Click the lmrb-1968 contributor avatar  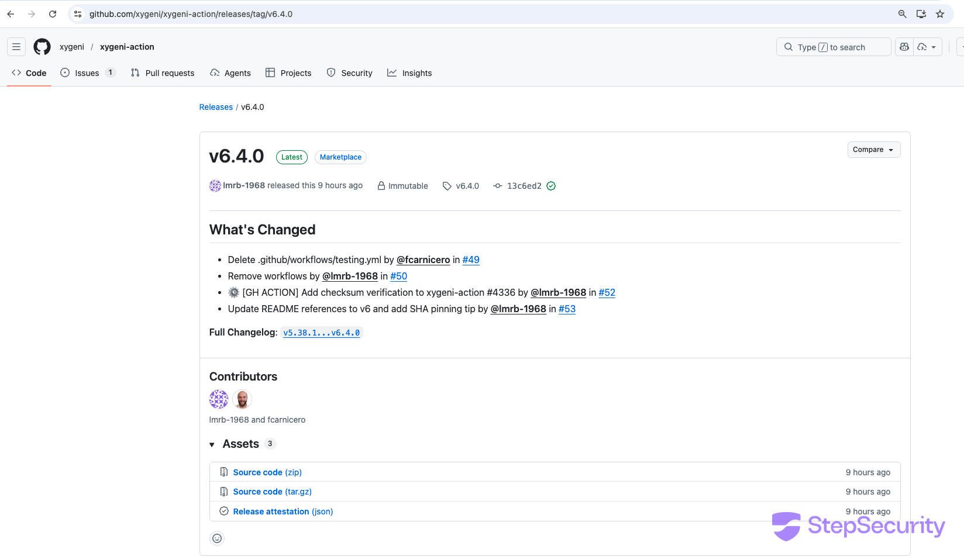(219, 399)
